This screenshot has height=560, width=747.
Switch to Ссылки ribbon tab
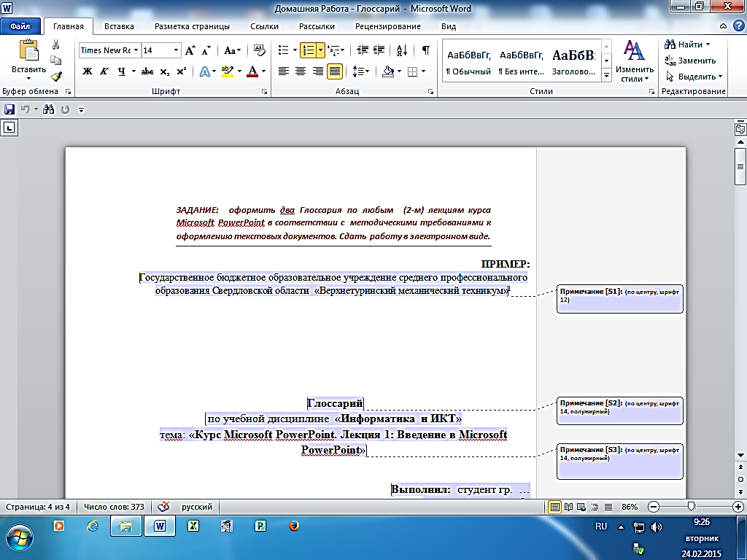tap(264, 26)
